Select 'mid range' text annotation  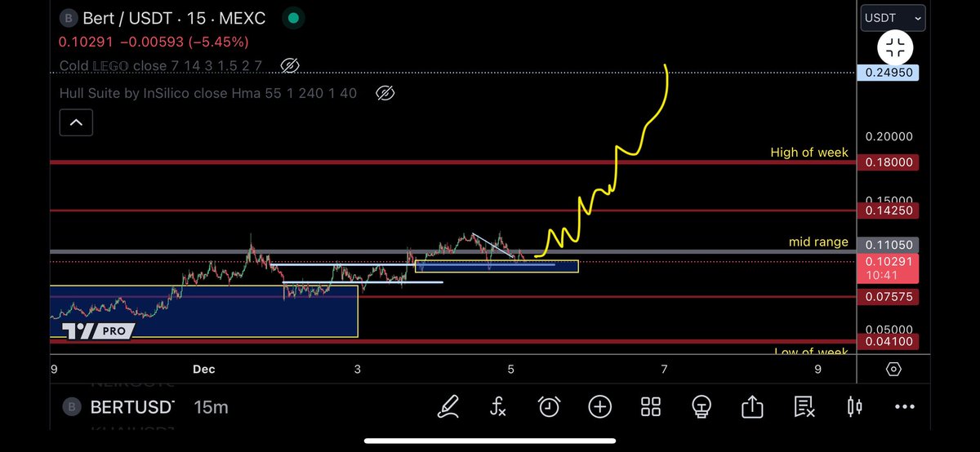pyautogui.click(x=818, y=242)
